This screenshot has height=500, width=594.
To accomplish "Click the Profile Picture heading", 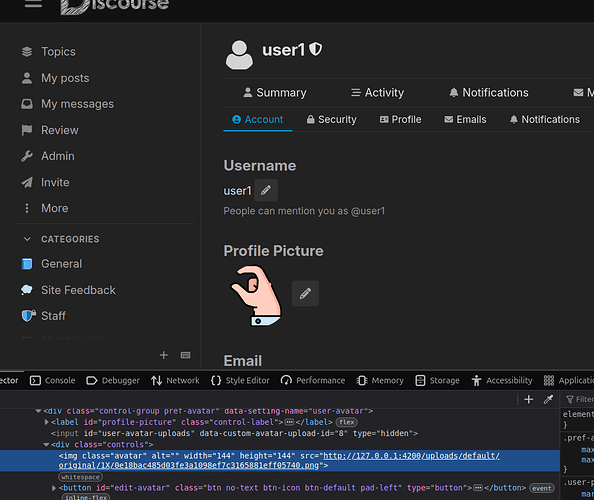I will pos(274,251).
